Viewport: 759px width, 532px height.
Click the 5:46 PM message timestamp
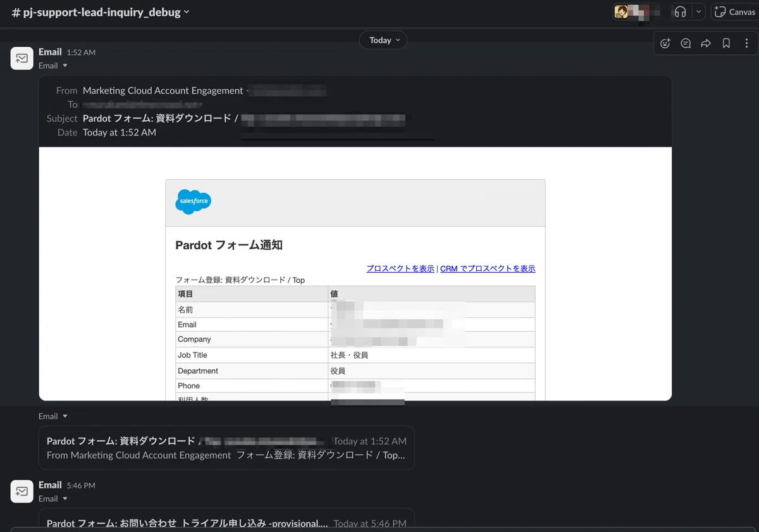click(x=81, y=485)
